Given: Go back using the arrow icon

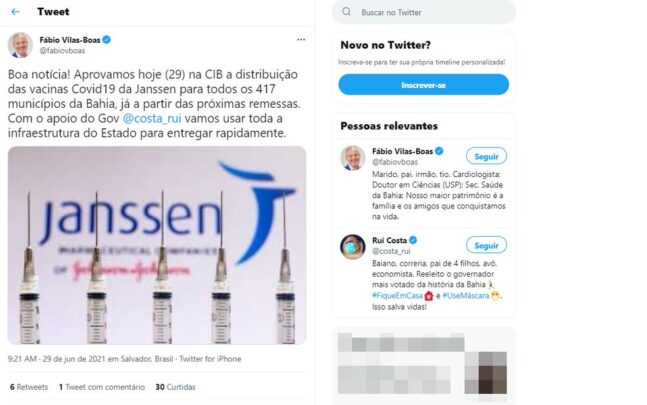Looking at the screenshot, I should pos(15,12).
